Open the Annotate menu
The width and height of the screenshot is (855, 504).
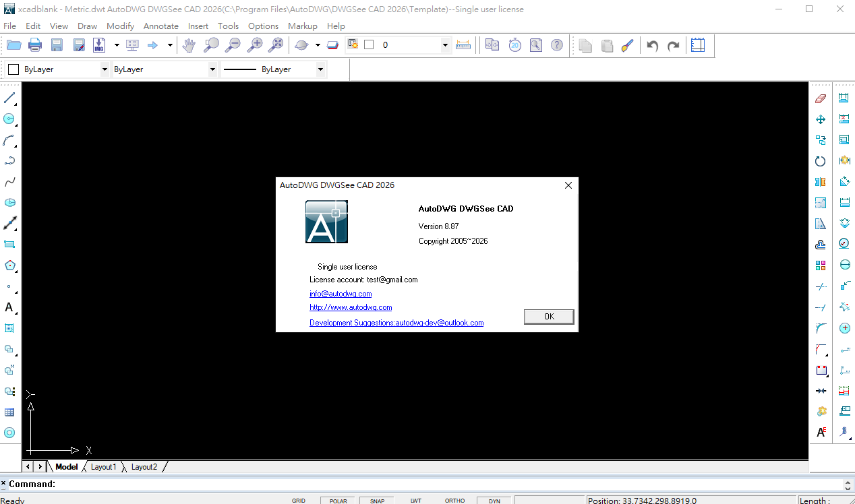click(161, 26)
